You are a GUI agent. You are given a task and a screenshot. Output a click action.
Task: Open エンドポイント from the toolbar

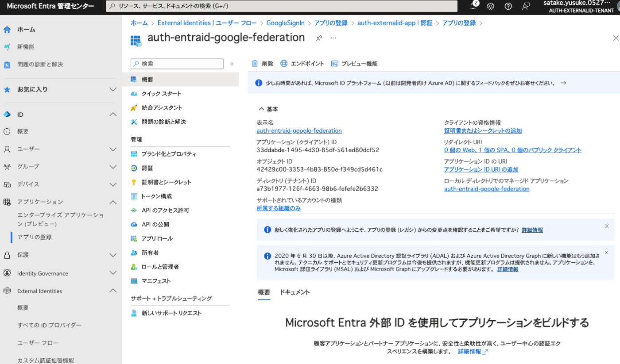(x=302, y=64)
